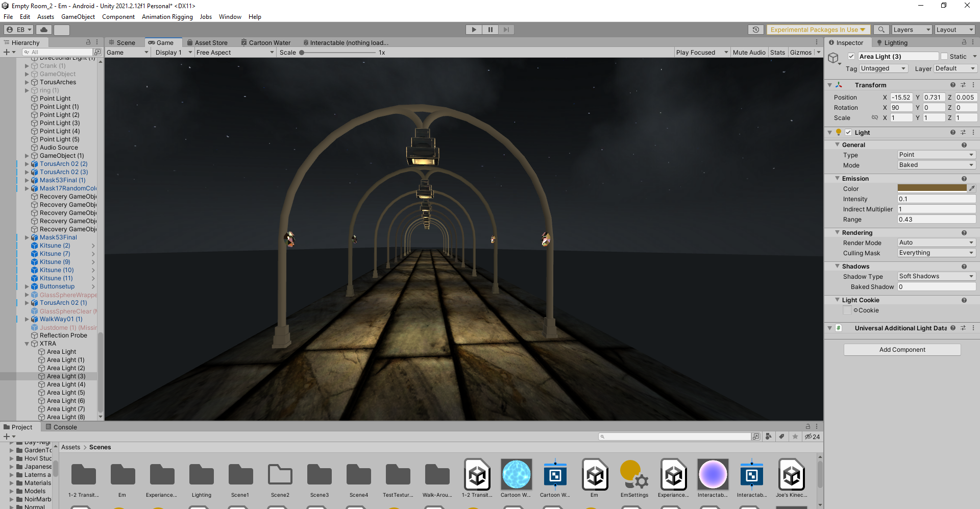
Task: Click the Pause button in toolbar
Action: 490,30
